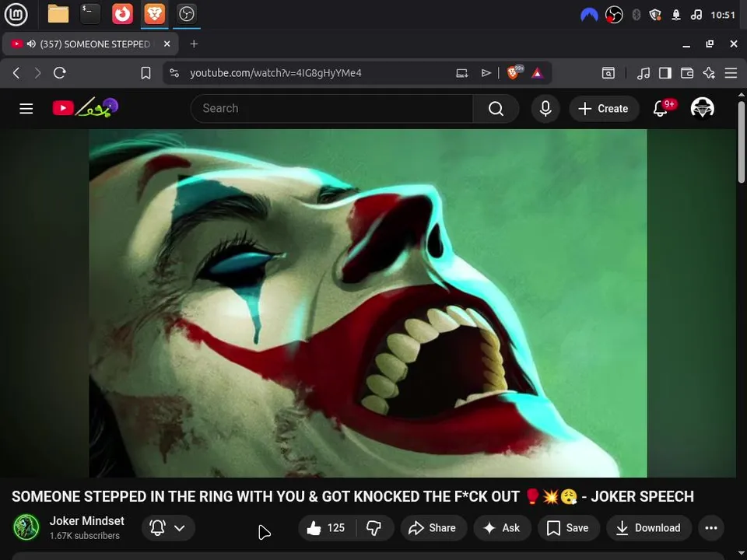Click the OBS tray icon
This screenshot has width=747, height=560.
[614, 16]
